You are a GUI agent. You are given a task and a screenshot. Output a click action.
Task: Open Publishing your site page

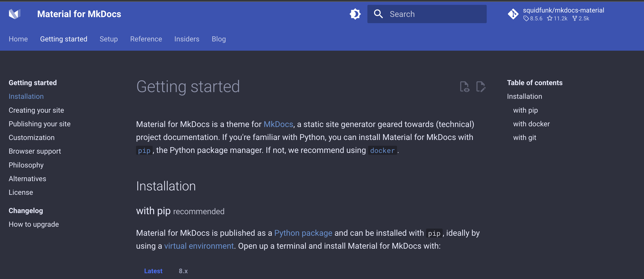[40, 124]
